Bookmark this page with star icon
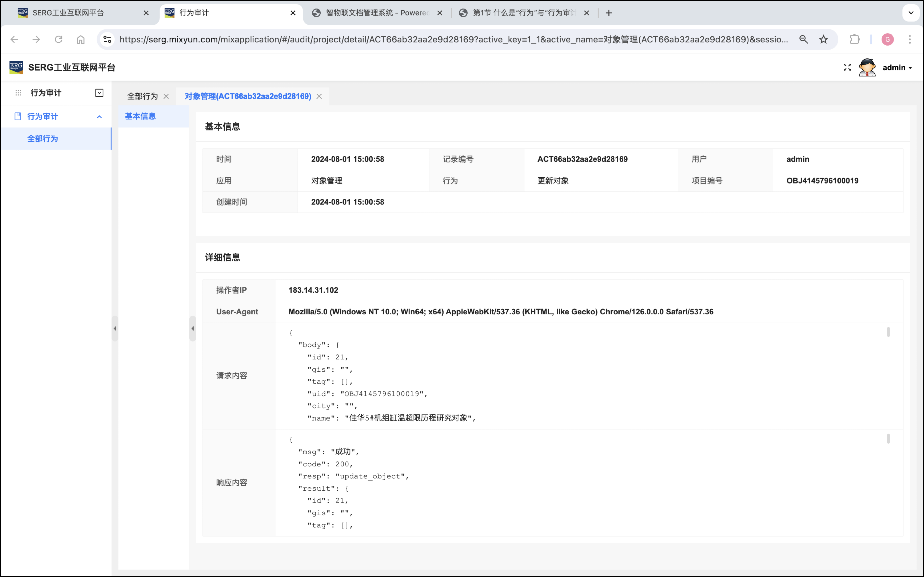Viewport: 924px width, 577px height. coord(823,39)
